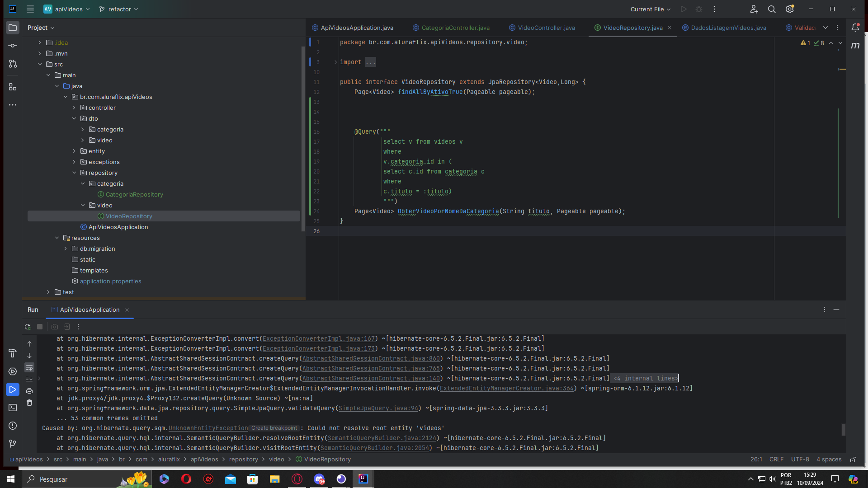The image size is (868, 488).
Task: Switch to DadosListagemVideos.java tab
Action: click(724, 28)
